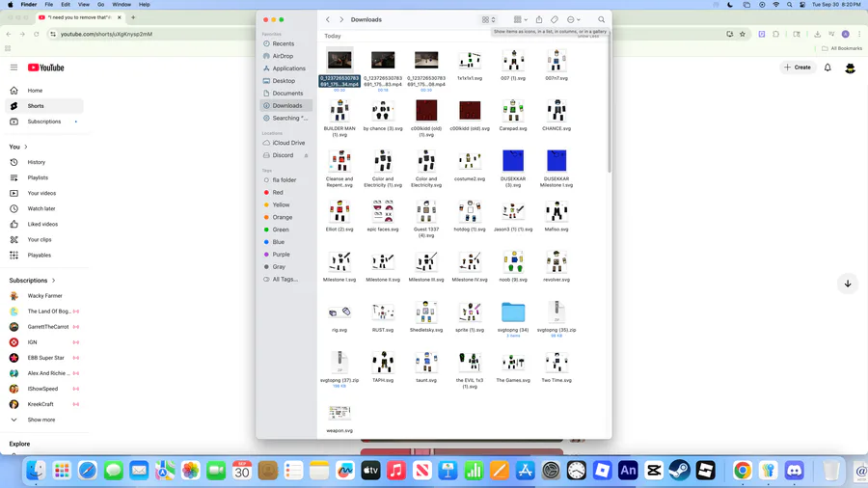Select the Shedletsky.svg file
Screen dimensions: 868x488
[x=426, y=316]
